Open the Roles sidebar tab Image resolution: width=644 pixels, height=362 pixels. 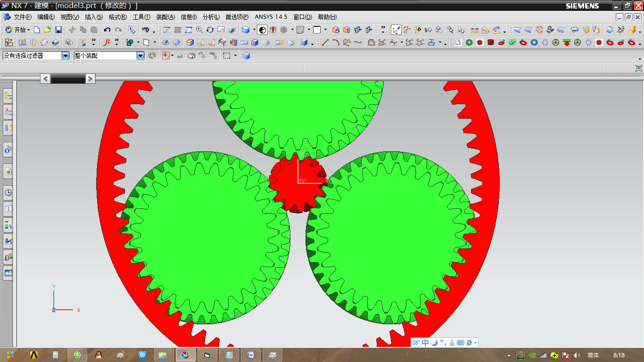tap(8, 257)
